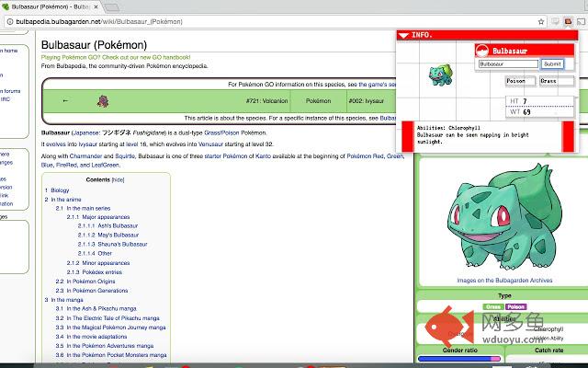Open Images on the Bulbagarden Archives link
This screenshot has height=368, width=588.
tap(504, 281)
